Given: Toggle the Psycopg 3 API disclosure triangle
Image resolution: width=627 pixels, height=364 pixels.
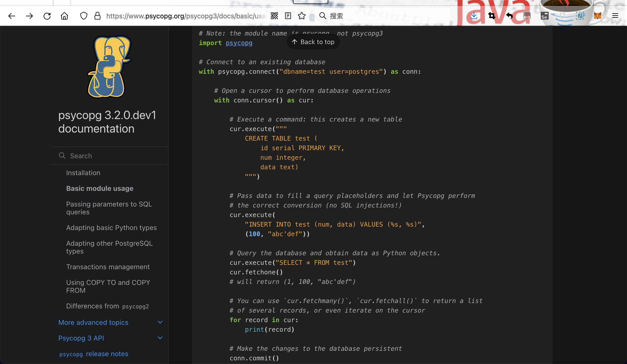Looking at the screenshot, I should click(x=159, y=338).
